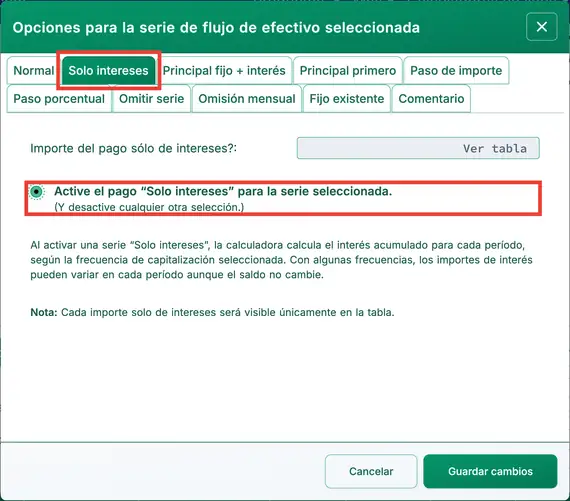Open the Omisión mensual tab
Screen dimensions: 570x501
click(x=247, y=99)
